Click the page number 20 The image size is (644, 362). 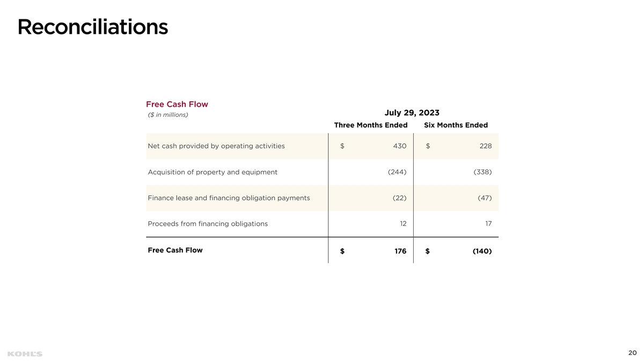pyautogui.click(x=632, y=352)
